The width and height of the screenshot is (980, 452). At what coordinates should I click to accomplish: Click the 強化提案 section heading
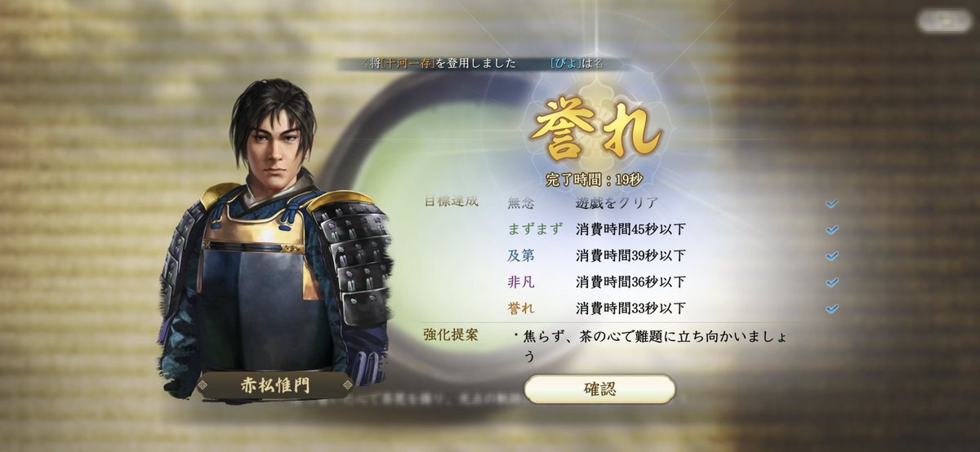pyautogui.click(x=451, y=335)
